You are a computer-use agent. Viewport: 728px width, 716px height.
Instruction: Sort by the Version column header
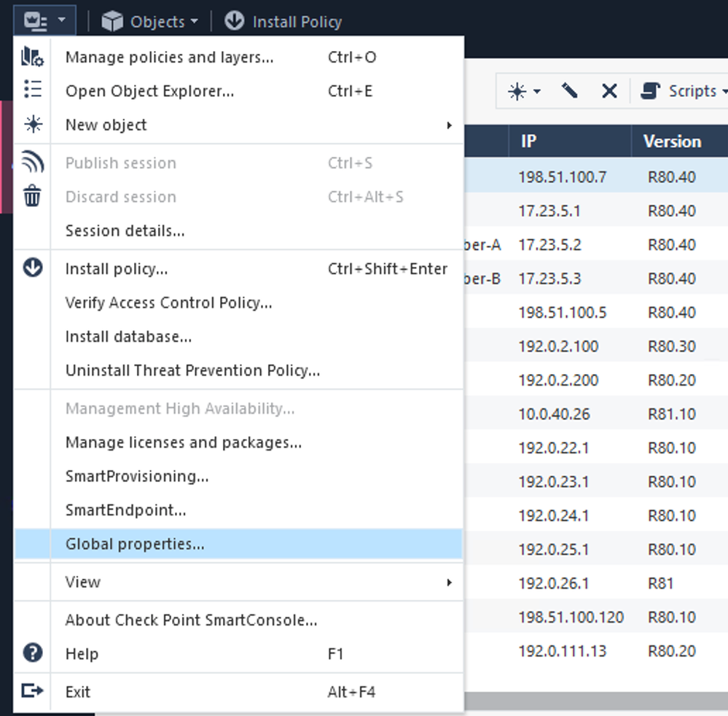pyautogui.click(x=680, y=141)
